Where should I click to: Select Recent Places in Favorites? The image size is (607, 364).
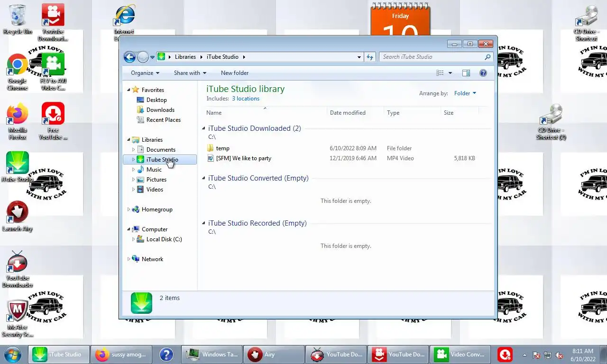coord(163,120)
